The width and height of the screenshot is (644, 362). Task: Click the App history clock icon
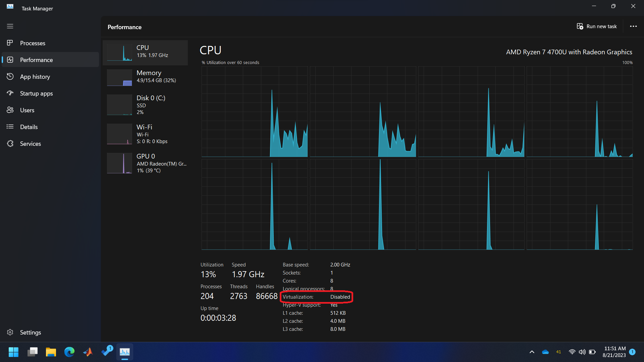pos(10,76)
